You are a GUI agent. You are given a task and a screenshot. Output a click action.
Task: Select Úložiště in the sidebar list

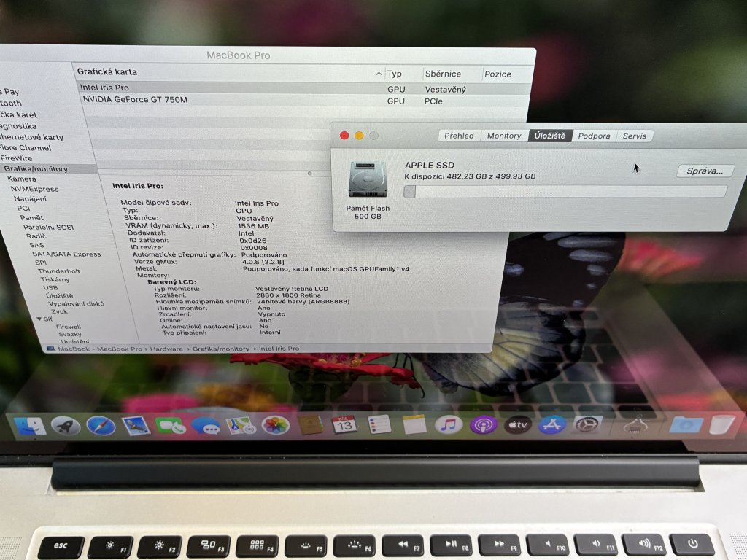[60, 296]
